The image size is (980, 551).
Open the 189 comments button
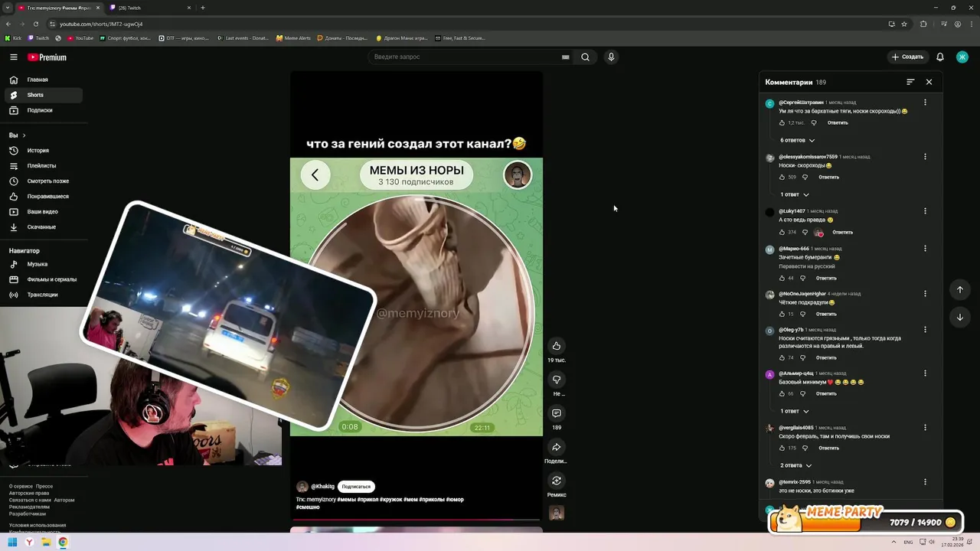pos(557,413)
